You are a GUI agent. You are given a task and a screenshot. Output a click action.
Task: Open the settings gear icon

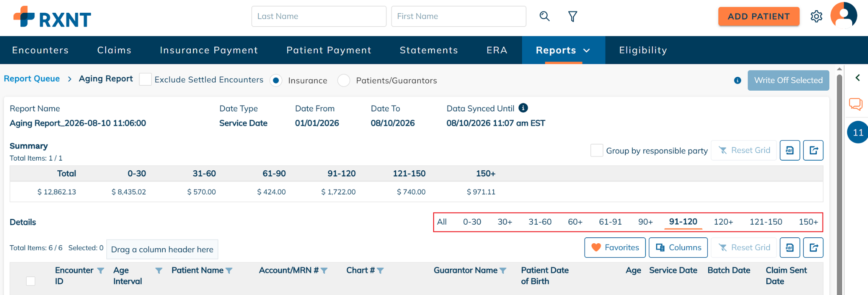[x=816, y=17]
